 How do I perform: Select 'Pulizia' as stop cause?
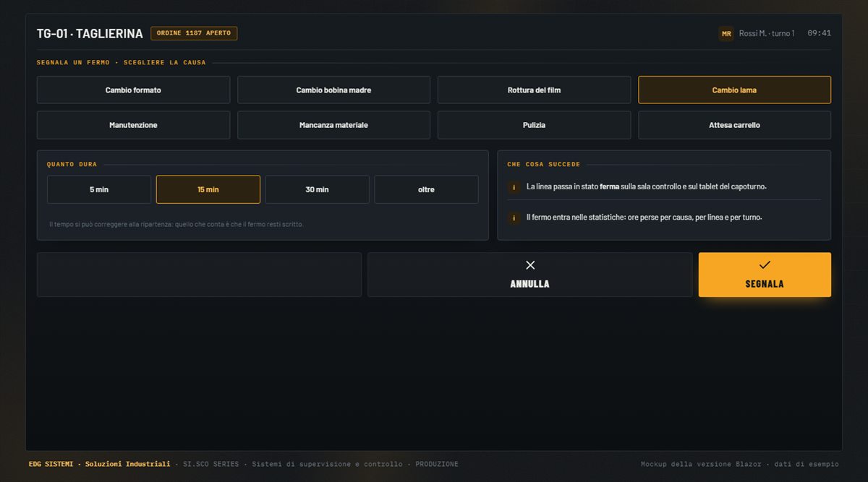pyautogui.click(x=534, y=125)
